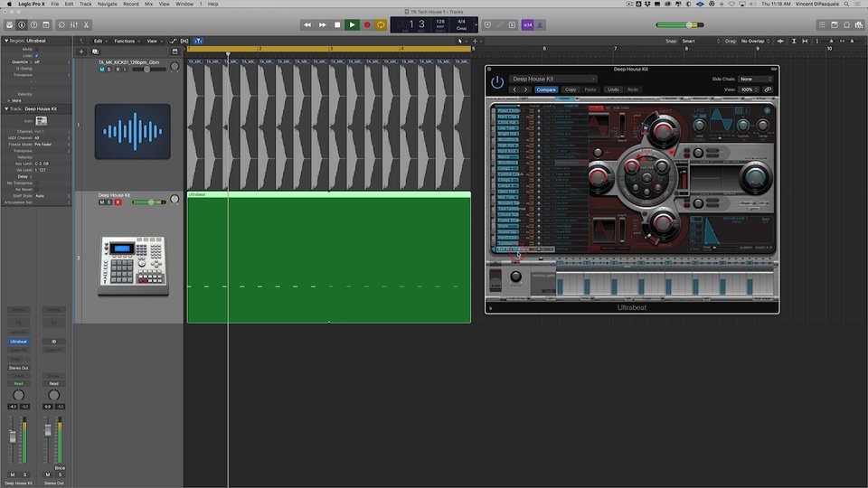This screenshot has width=868, height=488.
Task: Select the green Ultrabeat MIDI region
Action: [329, 258]
